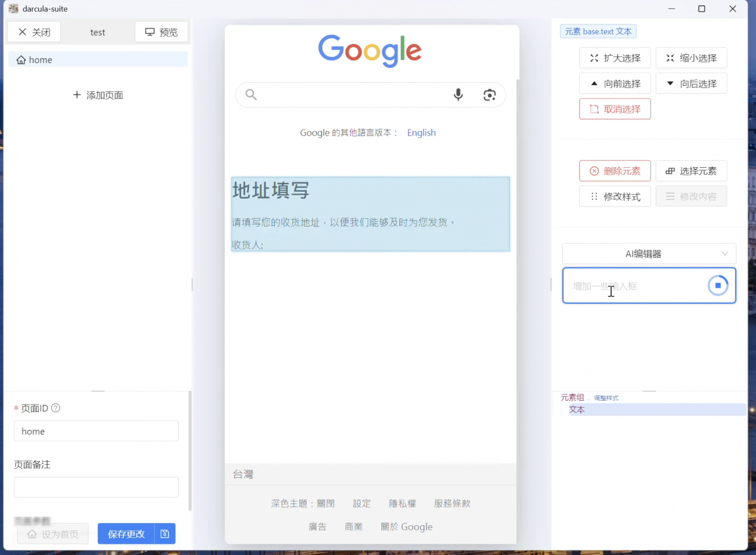
Task: Click the microphone voice search icon
Action: point(458,95)
